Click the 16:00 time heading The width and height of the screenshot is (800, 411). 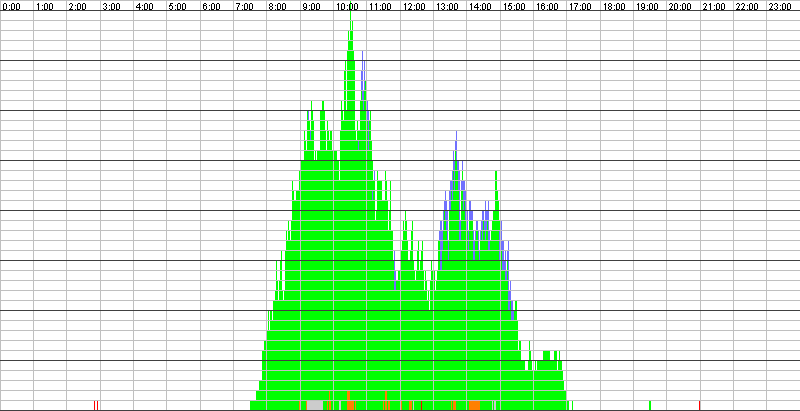click(x=547, y=7)
